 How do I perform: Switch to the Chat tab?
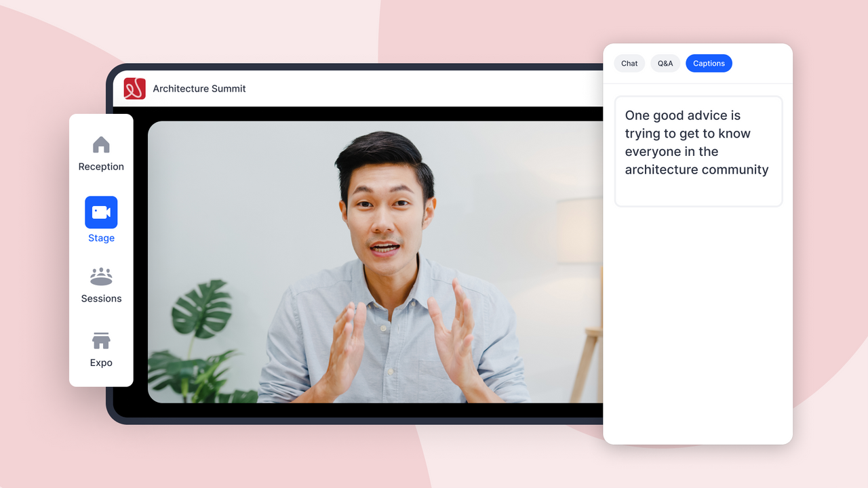pyautogui.click(x=629, y=63)
